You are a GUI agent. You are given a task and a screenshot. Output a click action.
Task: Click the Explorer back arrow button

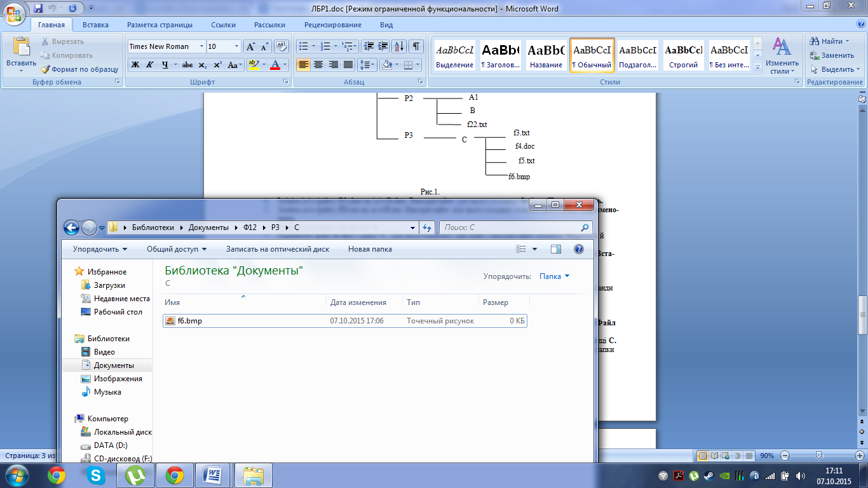pos(71,227)
